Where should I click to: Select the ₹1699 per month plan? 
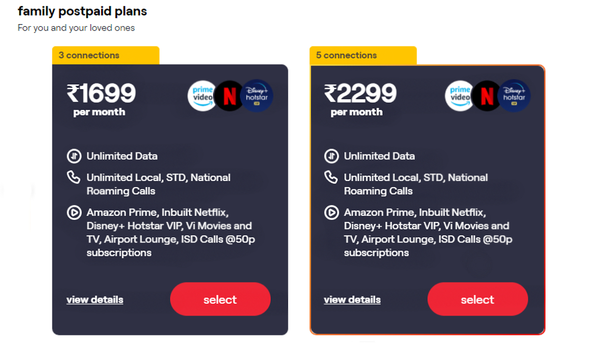(x=220, y=299)
